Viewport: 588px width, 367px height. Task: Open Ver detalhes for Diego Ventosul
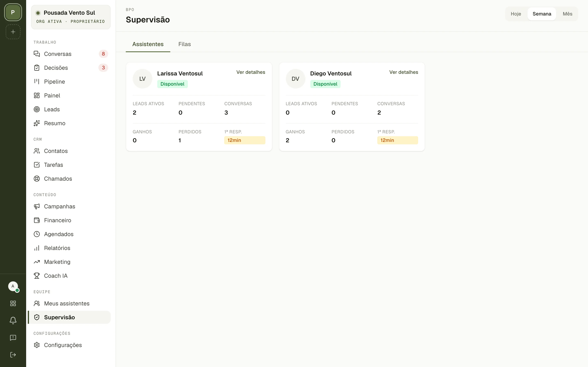point(404,72)
